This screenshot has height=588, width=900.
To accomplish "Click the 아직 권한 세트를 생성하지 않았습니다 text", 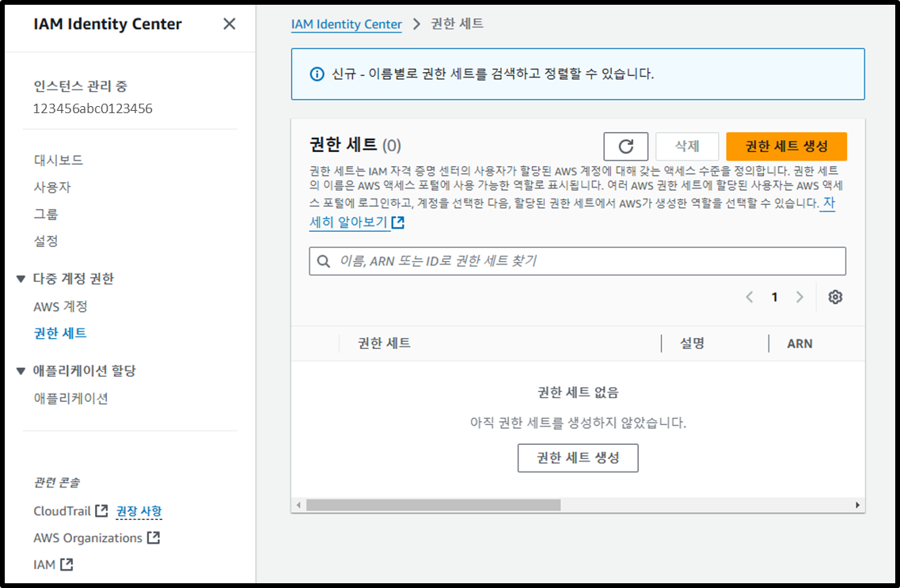I will pyautogui.click(x=578, y=423).
